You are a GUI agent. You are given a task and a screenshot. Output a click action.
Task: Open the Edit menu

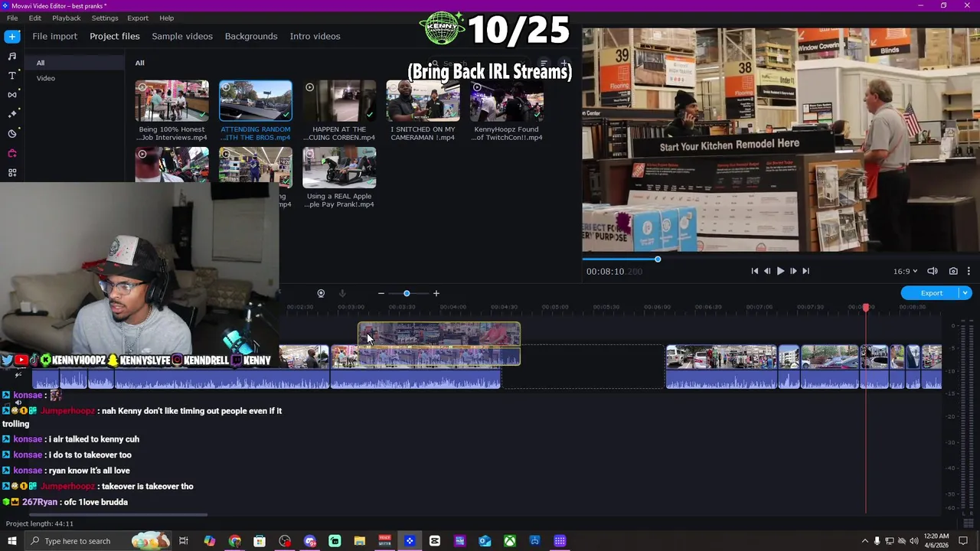(35, 18)
